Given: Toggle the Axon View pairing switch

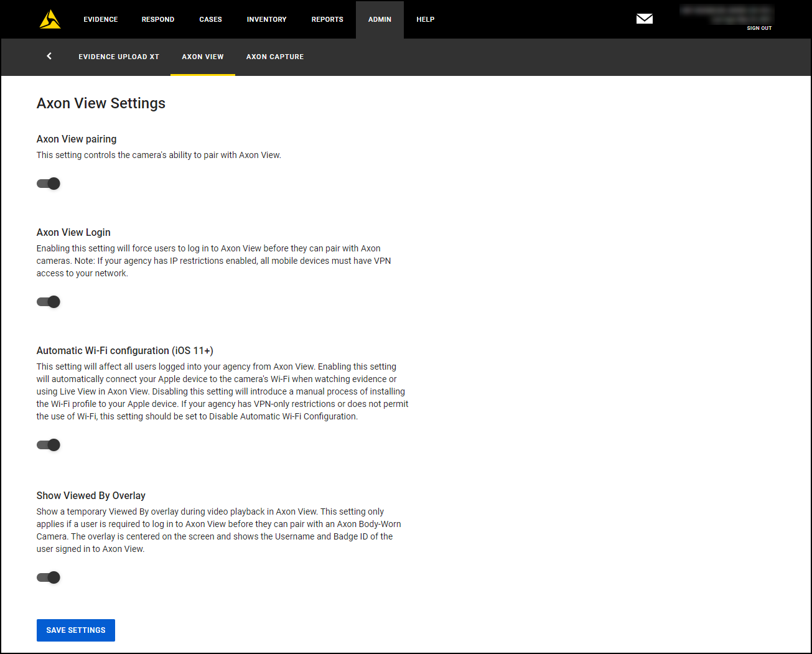Looking at the screenshot, I should pos(48,184).
